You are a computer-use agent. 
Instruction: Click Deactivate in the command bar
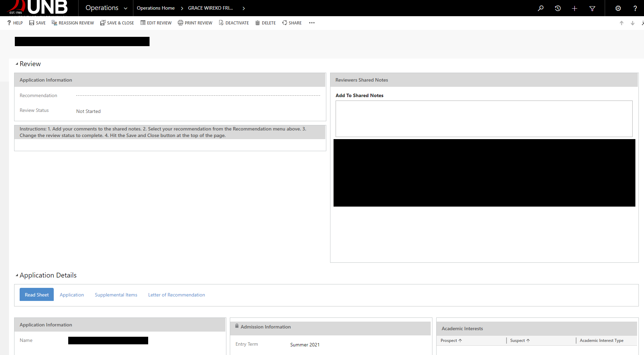coord(234,23)
